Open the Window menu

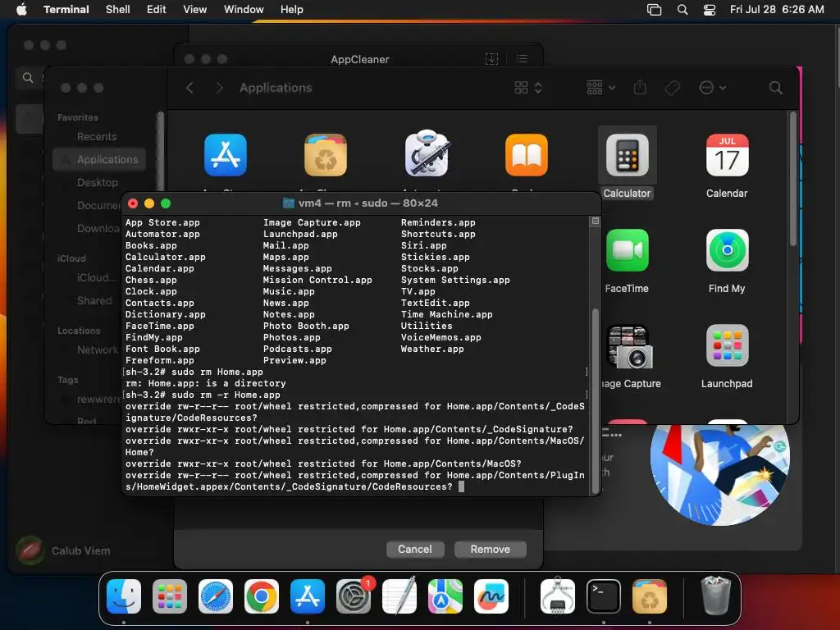pos(244,9)
